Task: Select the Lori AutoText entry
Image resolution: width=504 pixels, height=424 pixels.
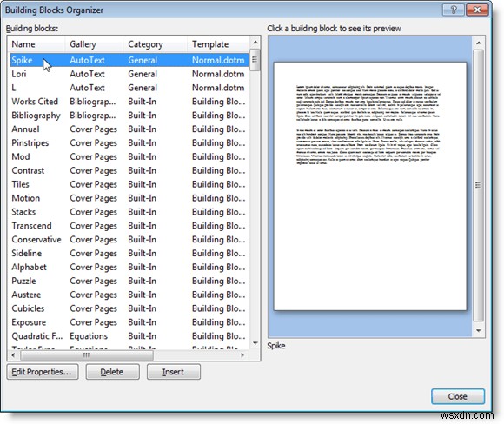Action: (129, 74)
